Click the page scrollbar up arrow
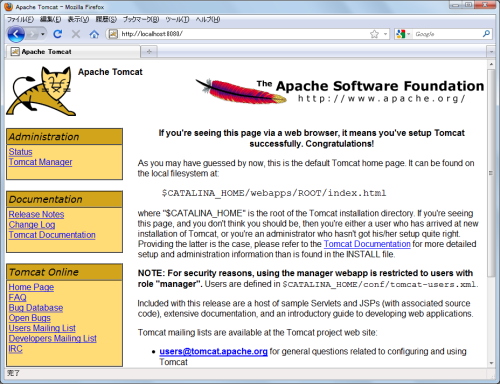 (x=491, y=64)
